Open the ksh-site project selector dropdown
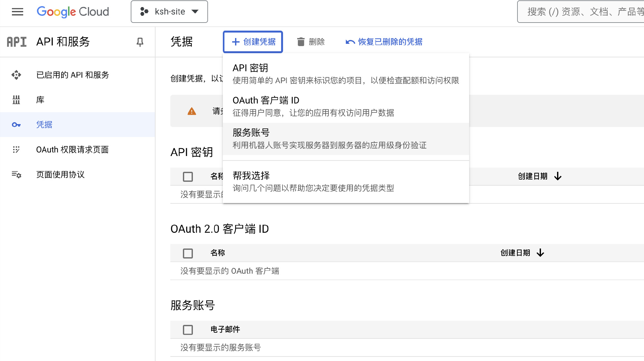 (x=169, y=12)
